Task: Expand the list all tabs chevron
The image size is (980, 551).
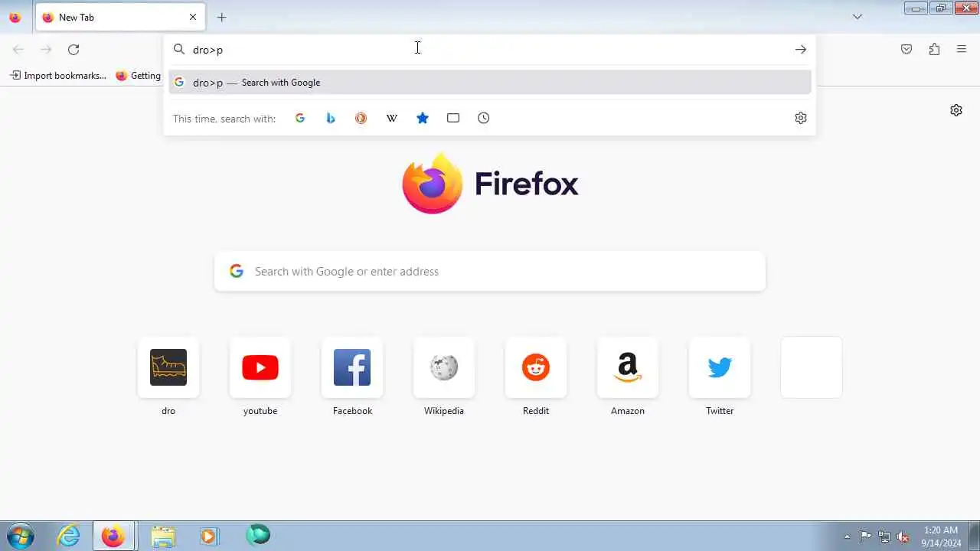Action: coord(857,17)
